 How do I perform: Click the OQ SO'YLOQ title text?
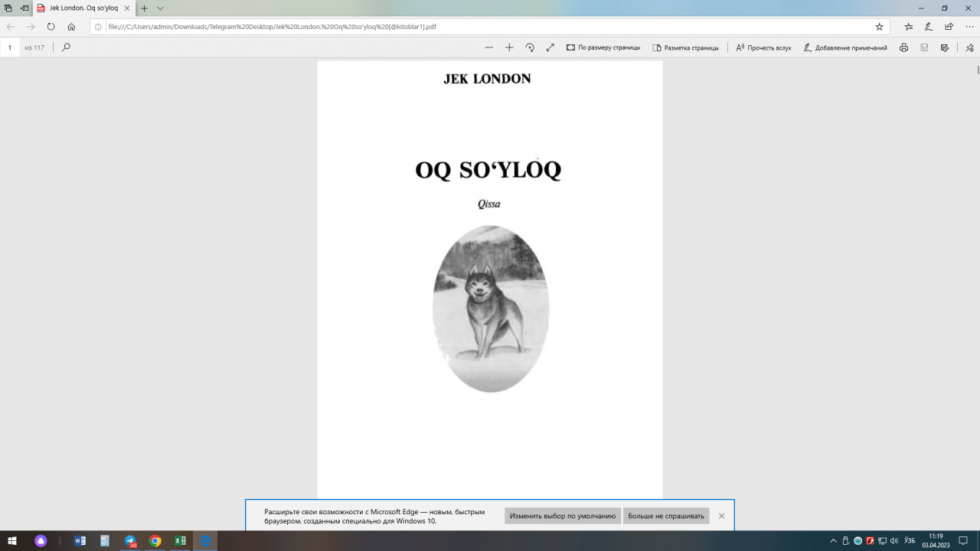click(488, 169)
